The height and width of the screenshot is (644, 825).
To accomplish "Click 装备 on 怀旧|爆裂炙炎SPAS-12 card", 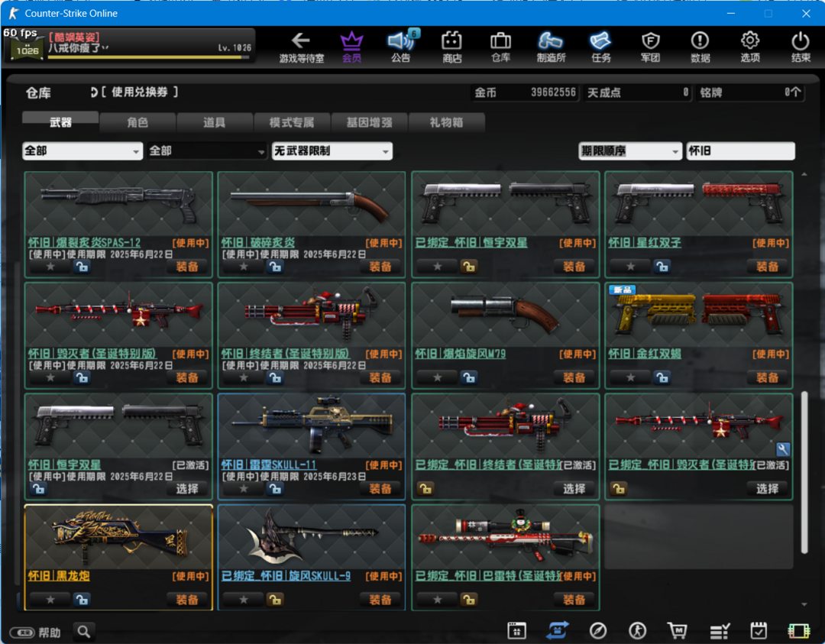I will tap(187, 267).
